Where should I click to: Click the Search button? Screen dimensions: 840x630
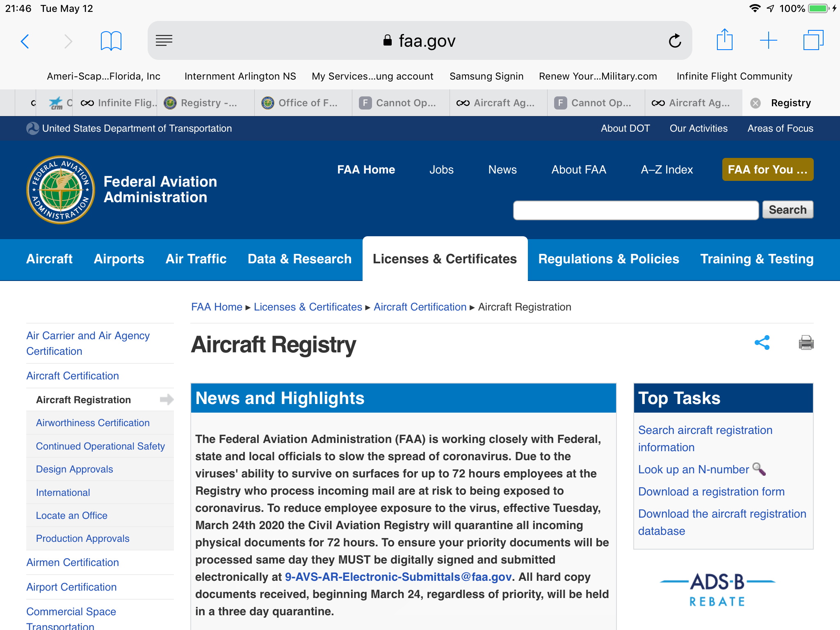787,210
